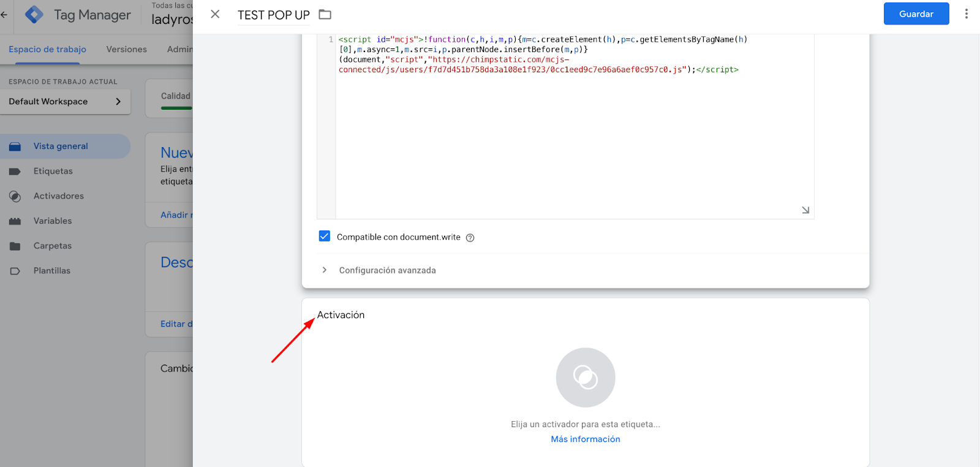Open Carpetas in sidebar
980x467 pixels.
[65, 246]
